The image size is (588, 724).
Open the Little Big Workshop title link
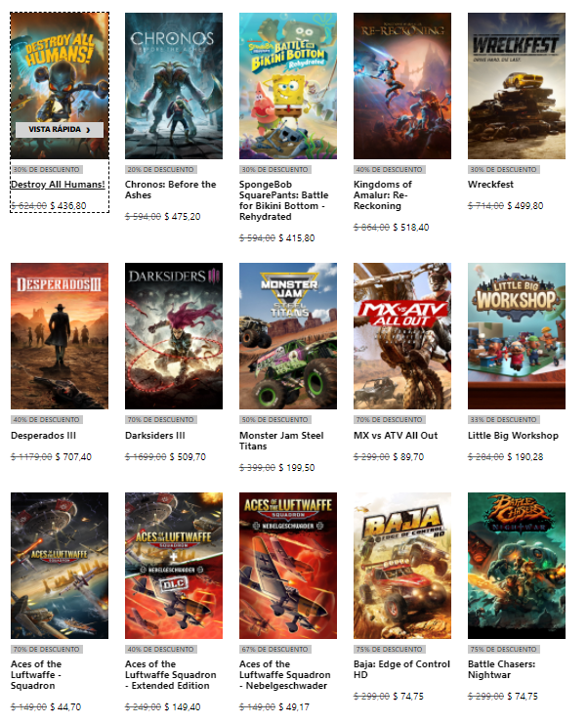(x=513, y=436)
